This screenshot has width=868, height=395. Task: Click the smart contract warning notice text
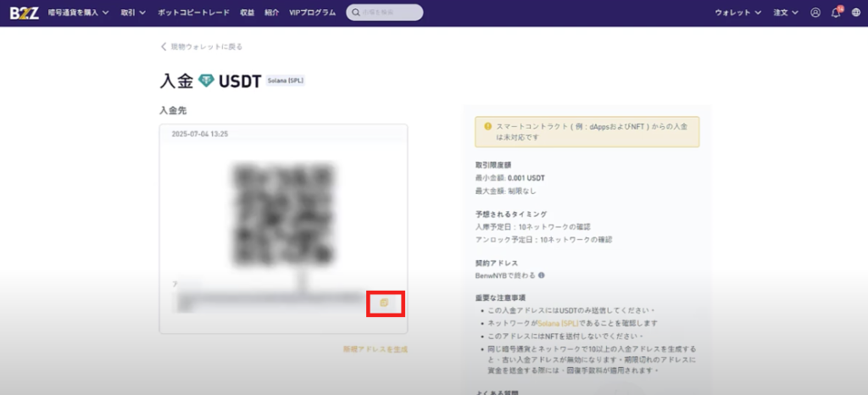592,131
